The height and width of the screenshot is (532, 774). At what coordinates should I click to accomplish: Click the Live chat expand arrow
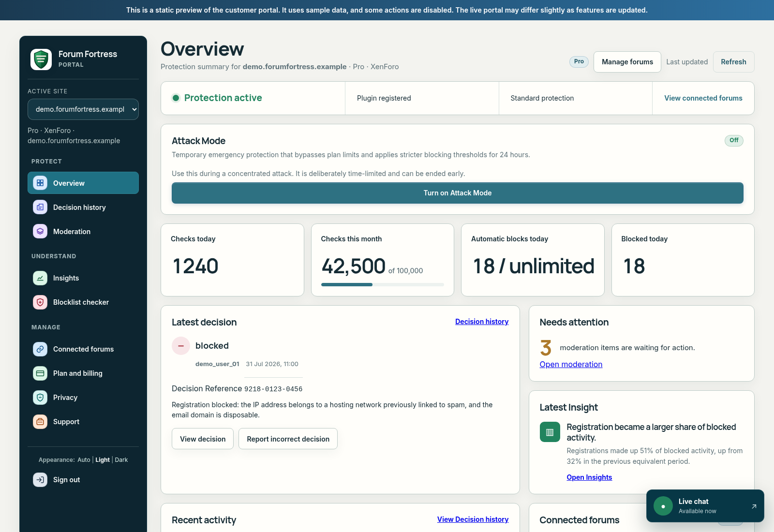[x=754, y=506]
